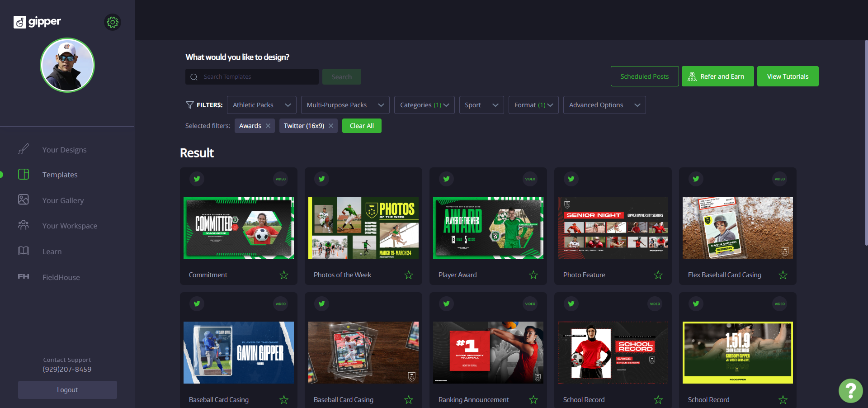The image size is (868, 408).
Task: Click the VIDEO badge on Player Award card
Action: click(x=530, y=179)
